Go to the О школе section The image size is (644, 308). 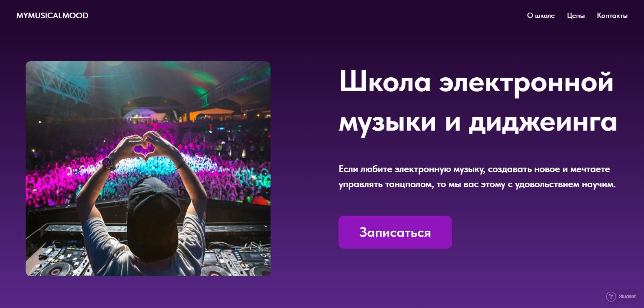click(541, 15)
